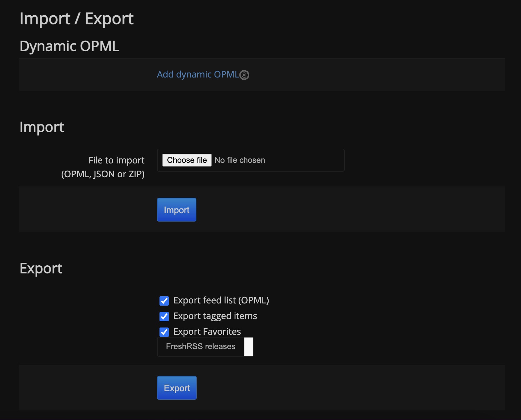Image resolution: width=521 pixels, height=420 pixels.
Task: Toggle the Export Favorites checkbox
Action: click(x=164, y=332)
